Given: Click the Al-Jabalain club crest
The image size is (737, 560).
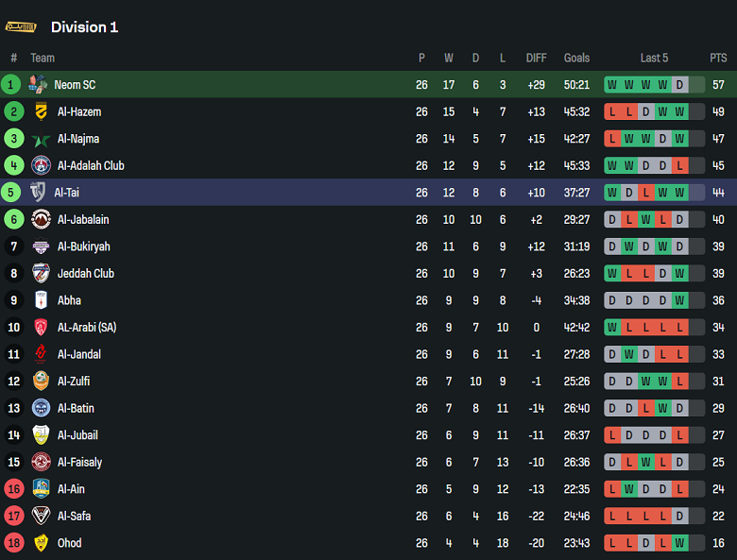Looking at the screenshot, I should [41, 219].
